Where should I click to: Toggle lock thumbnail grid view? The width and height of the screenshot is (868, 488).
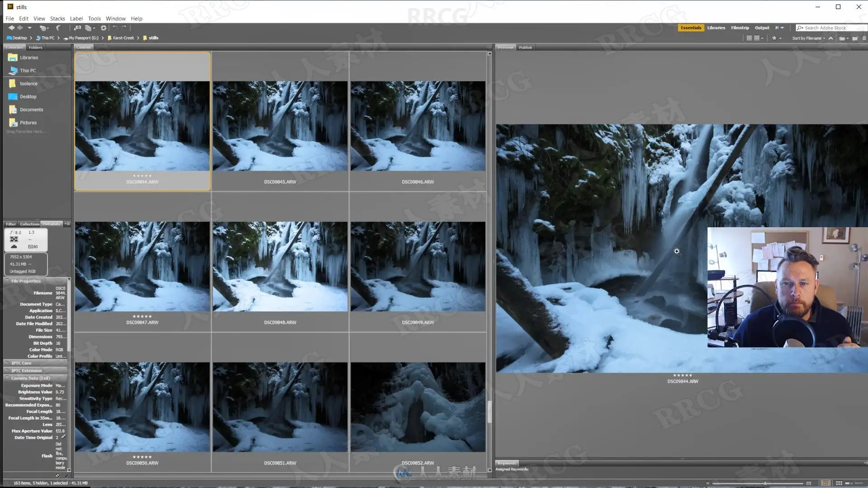(x=826, y=483)
